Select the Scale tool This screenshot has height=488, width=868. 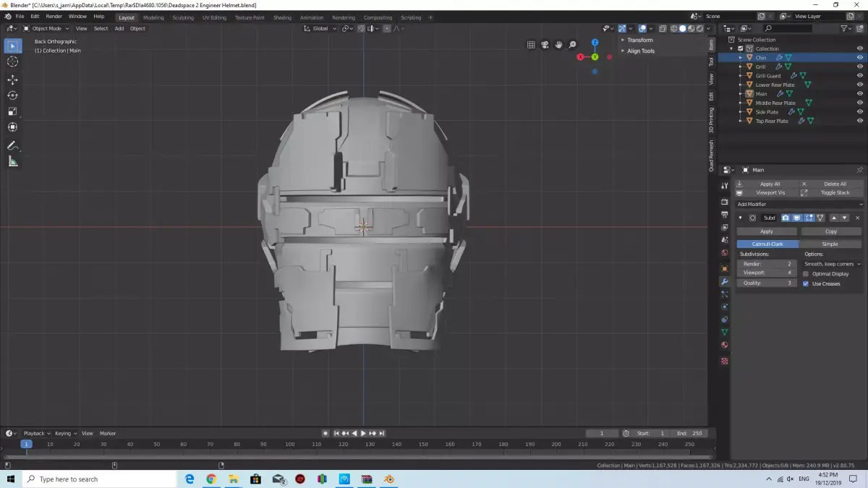tap(12, 111)
